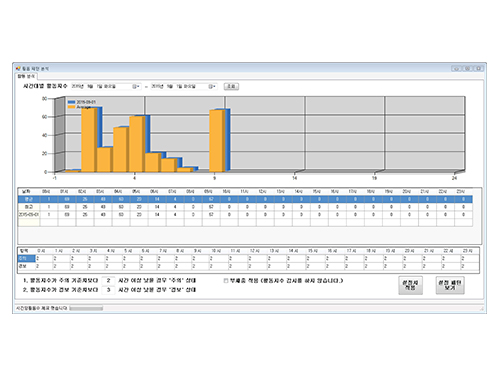Open the start date calendar dropdown
This screenshot has height=375, width=500.
pyautogui.click(x=136, y=86)
